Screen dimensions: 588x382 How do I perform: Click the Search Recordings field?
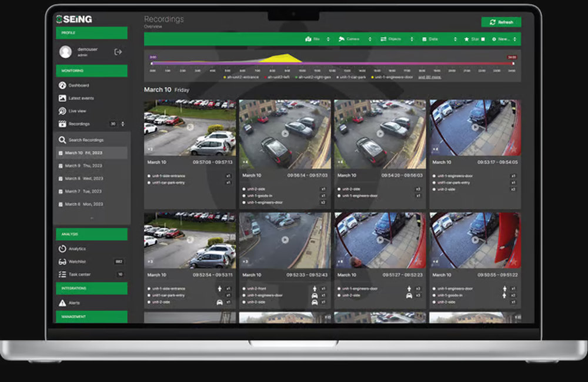pyautogui.click(x=92, y=140)
